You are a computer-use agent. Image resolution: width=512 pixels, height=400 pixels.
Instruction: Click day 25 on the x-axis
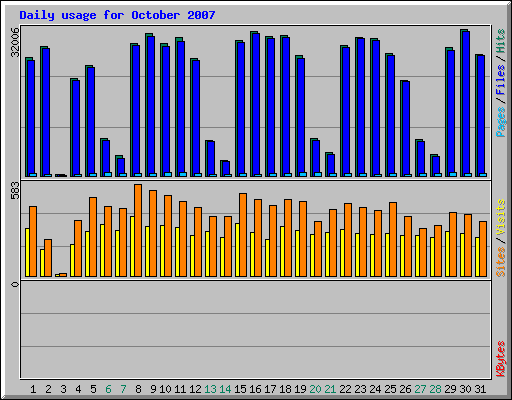390,389
